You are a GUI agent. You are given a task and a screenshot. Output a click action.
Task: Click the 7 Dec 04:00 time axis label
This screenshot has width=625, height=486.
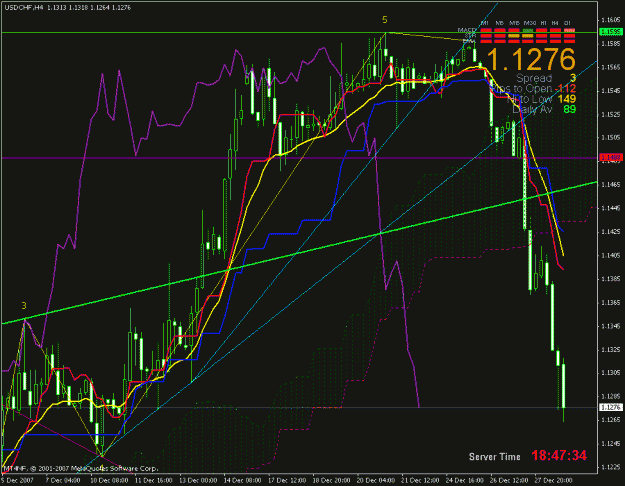point(63,480)
